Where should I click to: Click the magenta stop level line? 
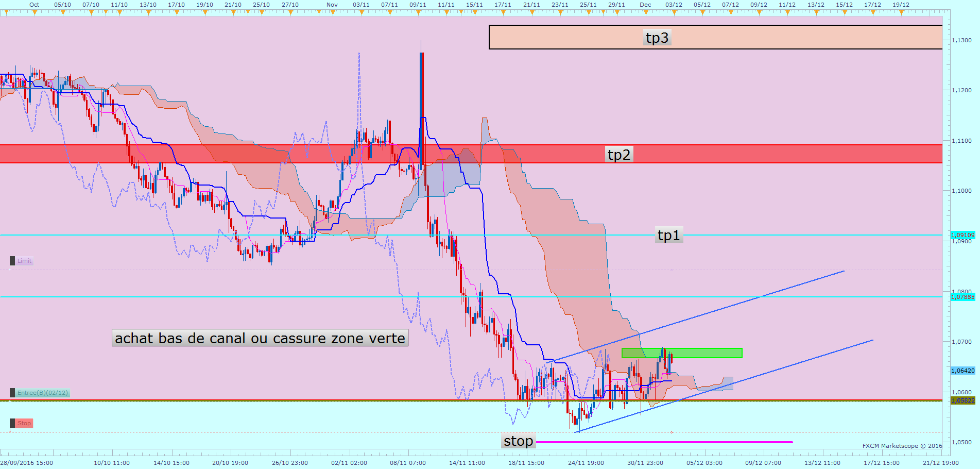(664, 442)
